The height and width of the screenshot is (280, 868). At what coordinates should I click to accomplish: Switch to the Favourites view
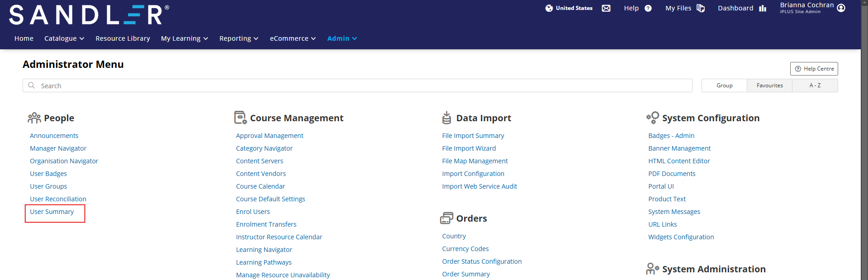click(x=769, y=85)
